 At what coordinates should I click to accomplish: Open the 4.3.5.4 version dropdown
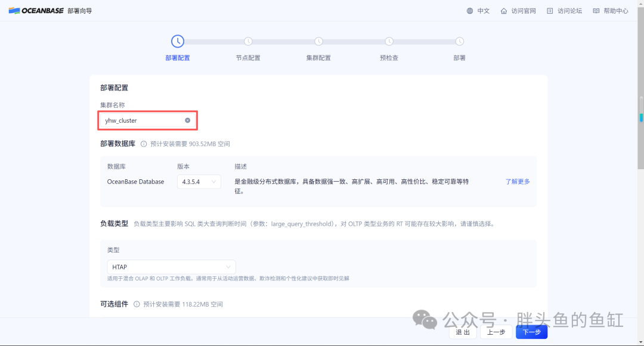tap(199, 182)
